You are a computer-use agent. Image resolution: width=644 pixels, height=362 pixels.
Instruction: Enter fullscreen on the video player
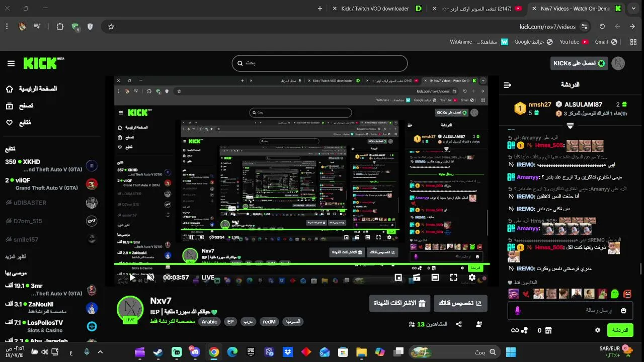coord(453,277)
